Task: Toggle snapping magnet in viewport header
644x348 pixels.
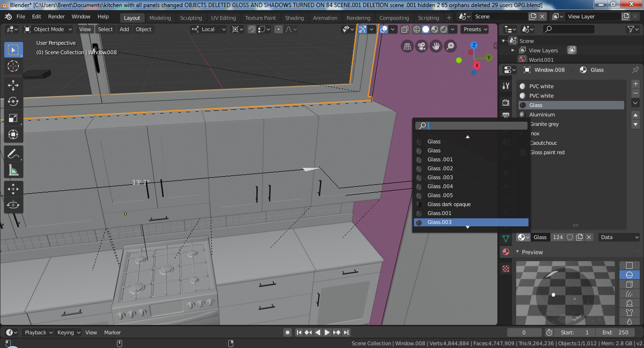Action: [252, 29]
